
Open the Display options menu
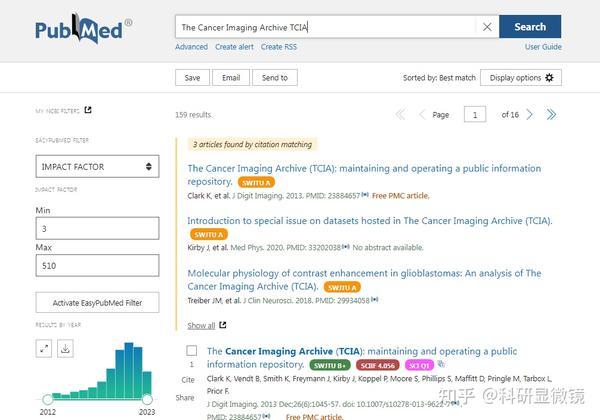(521, 78)
